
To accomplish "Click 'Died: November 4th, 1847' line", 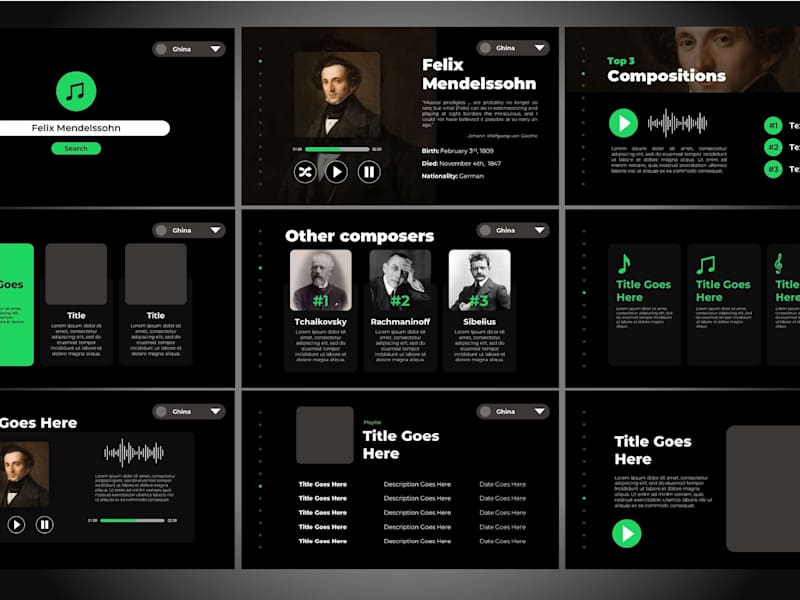I will 461,164.
